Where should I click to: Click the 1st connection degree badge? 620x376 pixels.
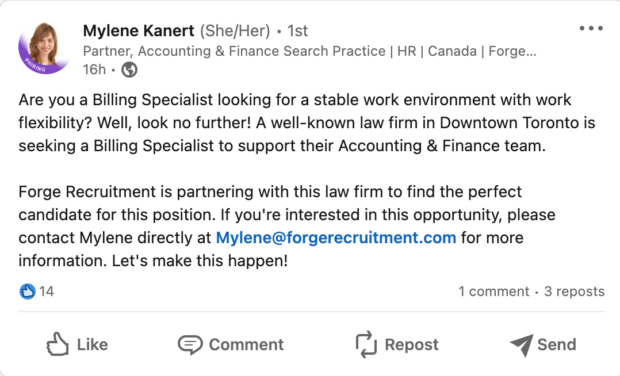[297, 31]
